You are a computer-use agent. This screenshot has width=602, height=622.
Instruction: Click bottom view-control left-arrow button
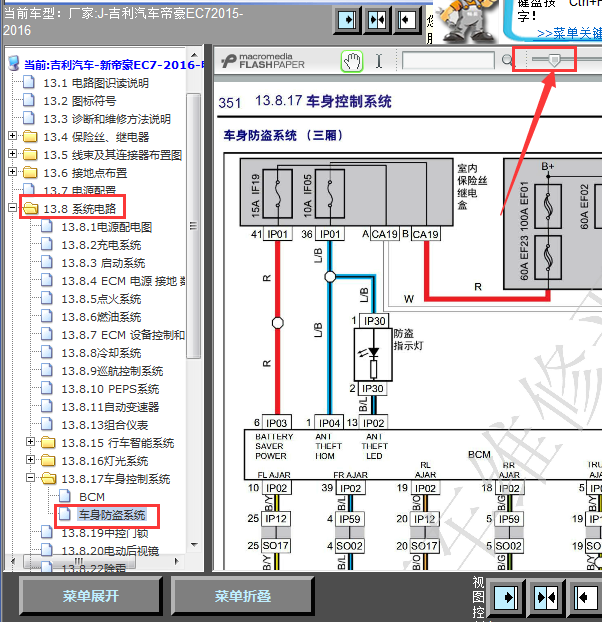tap(584, 597)
